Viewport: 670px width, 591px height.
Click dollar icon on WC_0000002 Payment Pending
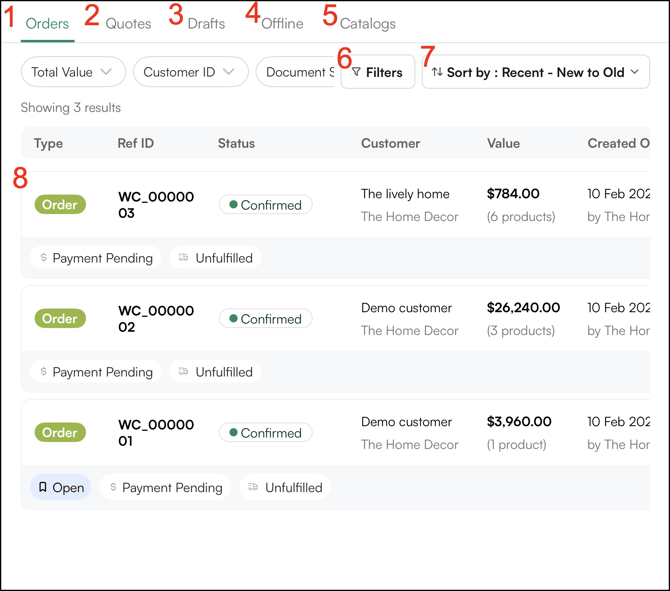44,372
